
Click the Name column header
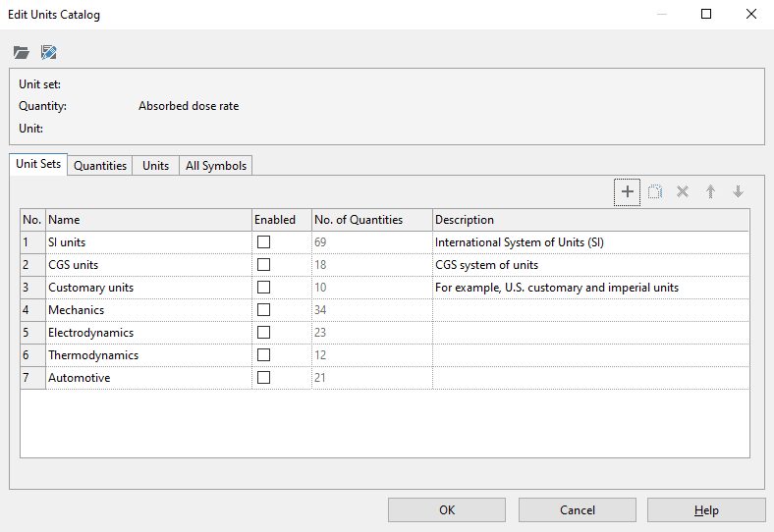pos(65,220)
